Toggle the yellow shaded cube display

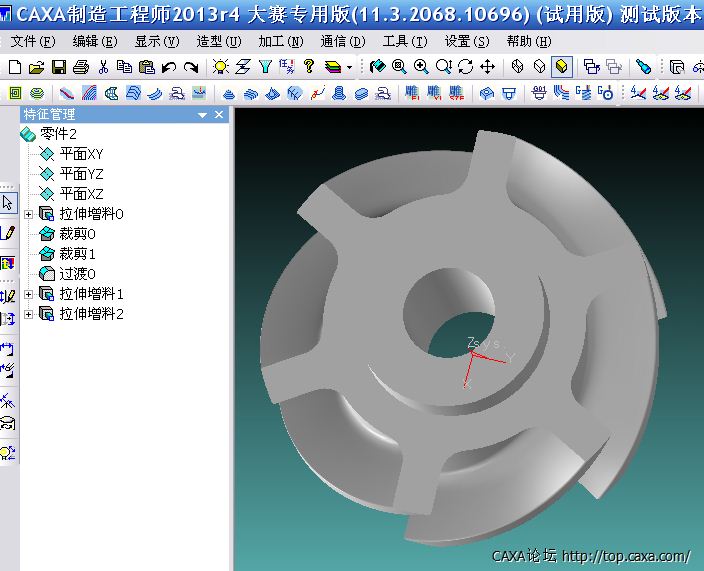pyautogui.click(x=562, y=67)
